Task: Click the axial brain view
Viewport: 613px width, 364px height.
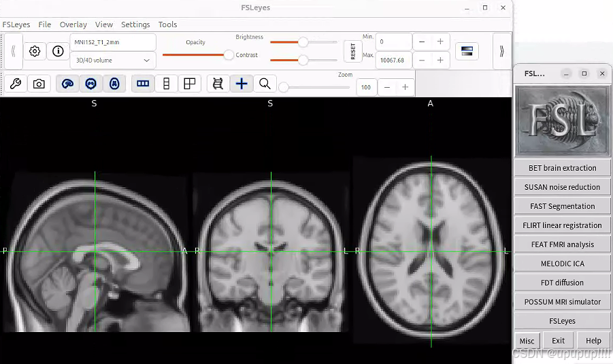Action: point(431,251)
